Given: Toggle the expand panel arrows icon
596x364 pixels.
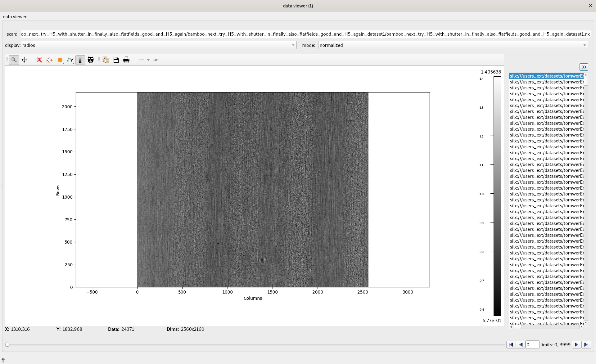Looking at the screenshot, I should click(x=584, y=67).
